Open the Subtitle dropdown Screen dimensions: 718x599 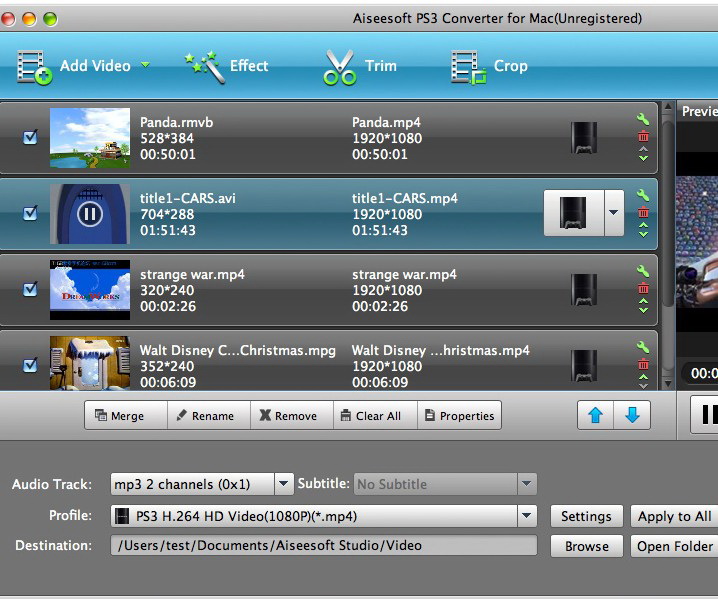[527, 484]
